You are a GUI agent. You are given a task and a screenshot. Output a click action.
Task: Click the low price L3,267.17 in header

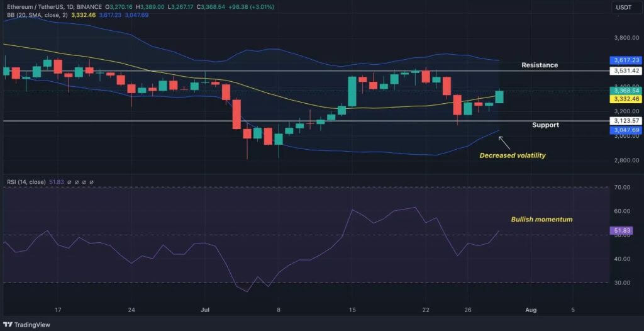point(180,7)
